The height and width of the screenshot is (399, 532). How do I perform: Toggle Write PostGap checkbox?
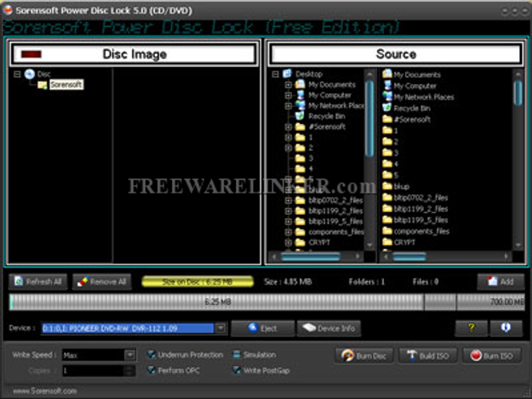coord(237,370)
